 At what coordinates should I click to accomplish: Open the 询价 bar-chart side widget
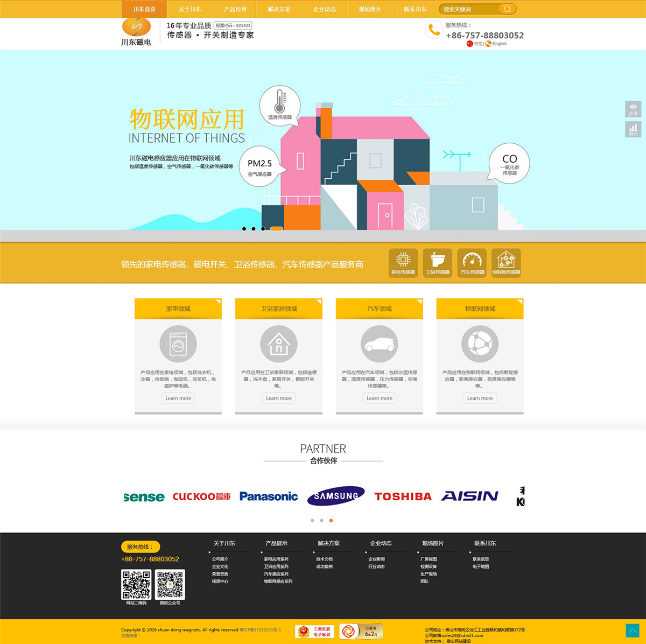click(633, 129)
